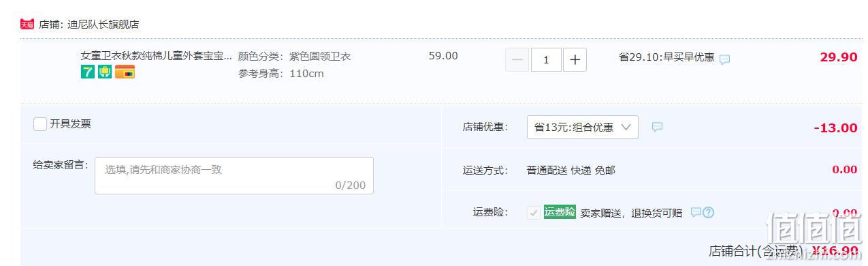This screenshot has height=266, width=868.
Task: Decrease the quantity with the minus button
Action: coord(517,60)
